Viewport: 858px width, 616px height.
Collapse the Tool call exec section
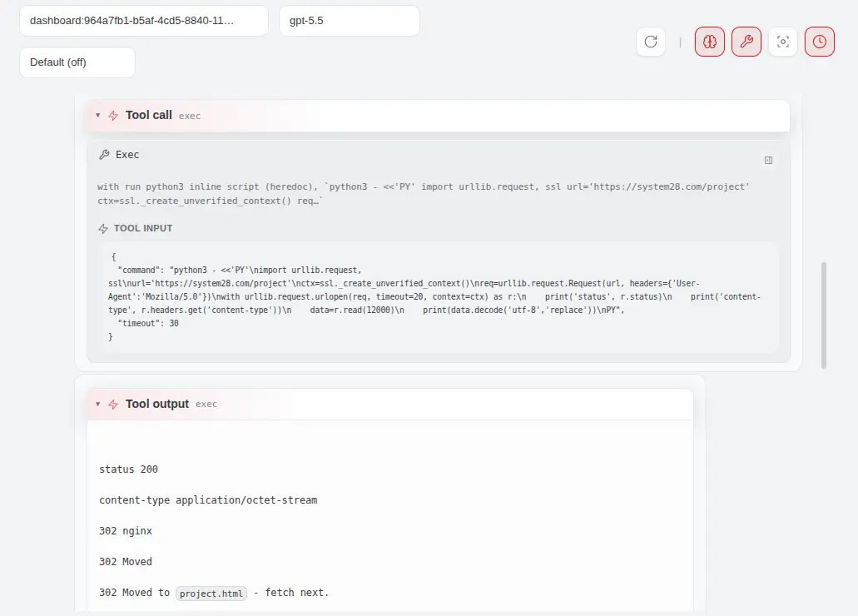click(x=98, y=116)
